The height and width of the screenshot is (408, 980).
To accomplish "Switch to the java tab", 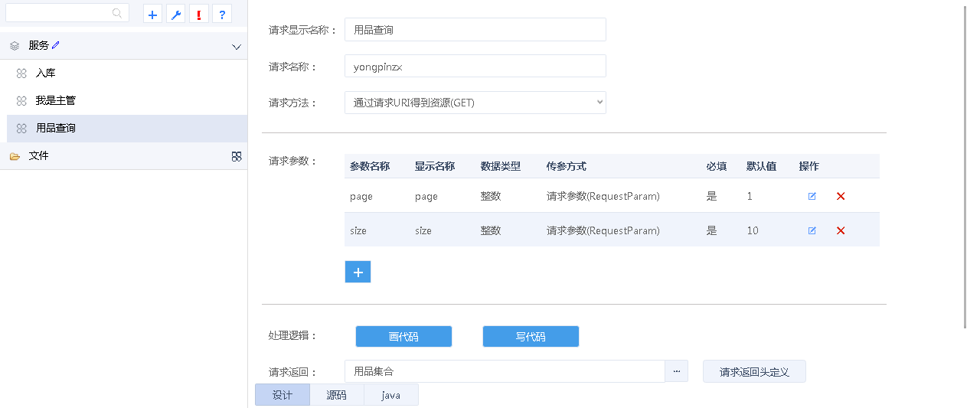I will point(390,395).
